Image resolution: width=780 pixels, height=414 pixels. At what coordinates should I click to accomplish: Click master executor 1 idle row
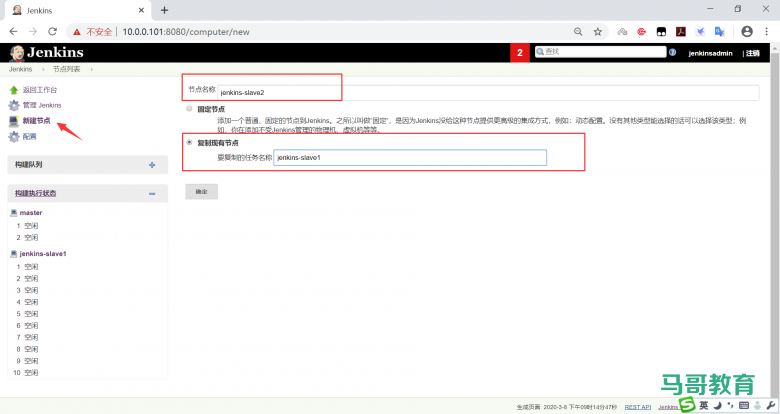click(27, 226)
